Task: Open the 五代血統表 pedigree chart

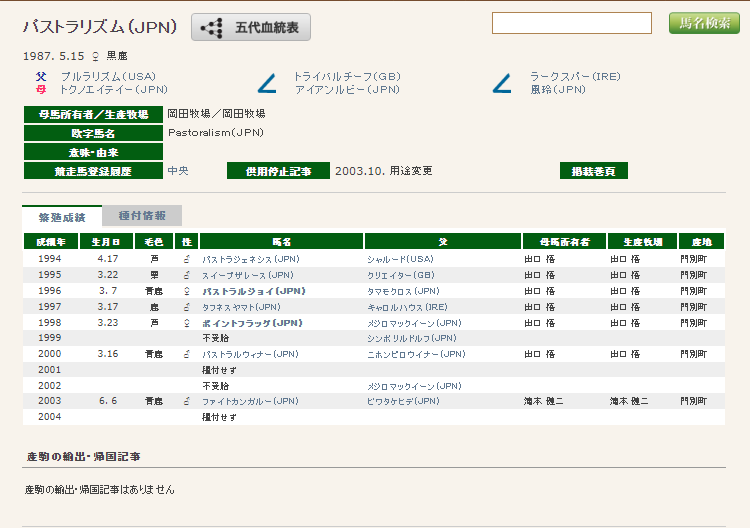Action: coord(251,28)
